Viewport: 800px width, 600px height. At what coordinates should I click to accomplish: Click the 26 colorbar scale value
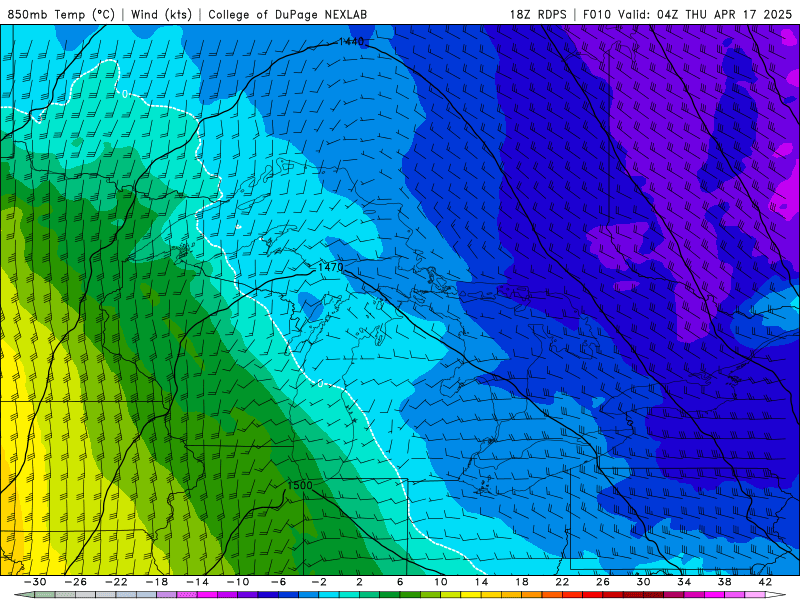pos(603,582)
